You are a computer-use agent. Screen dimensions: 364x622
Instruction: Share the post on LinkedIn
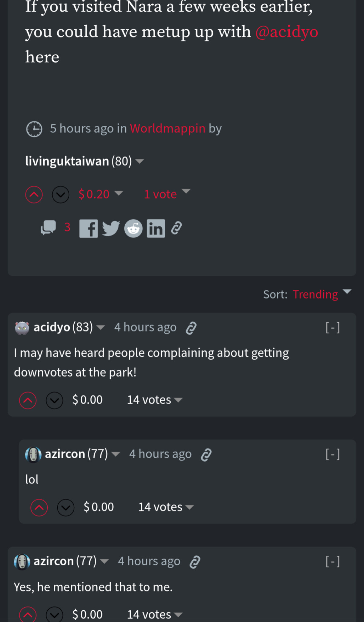pyautogui.click(x=156, y=228)
